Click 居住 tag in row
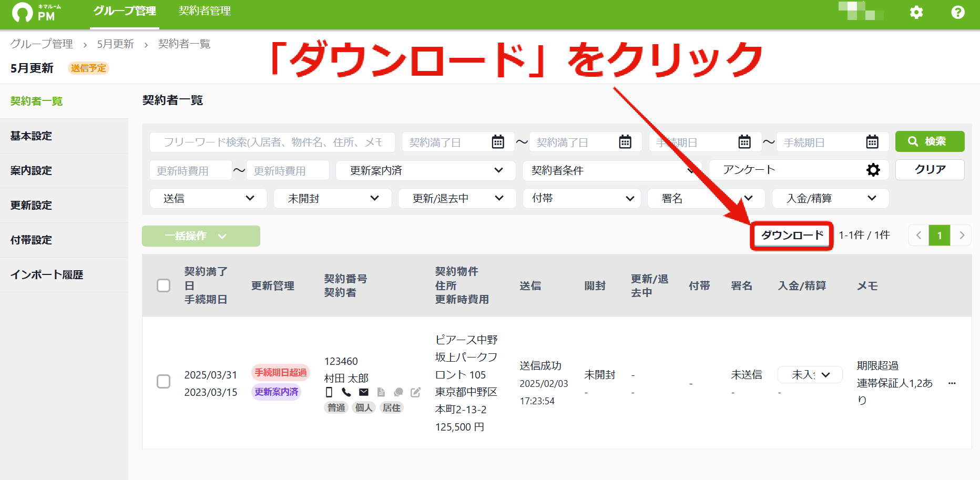980x480 pixels. click(x=391, y=408)
